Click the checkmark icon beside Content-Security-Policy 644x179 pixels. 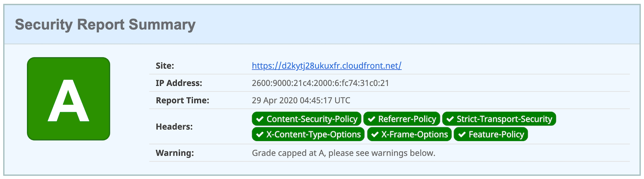[260, 119]
